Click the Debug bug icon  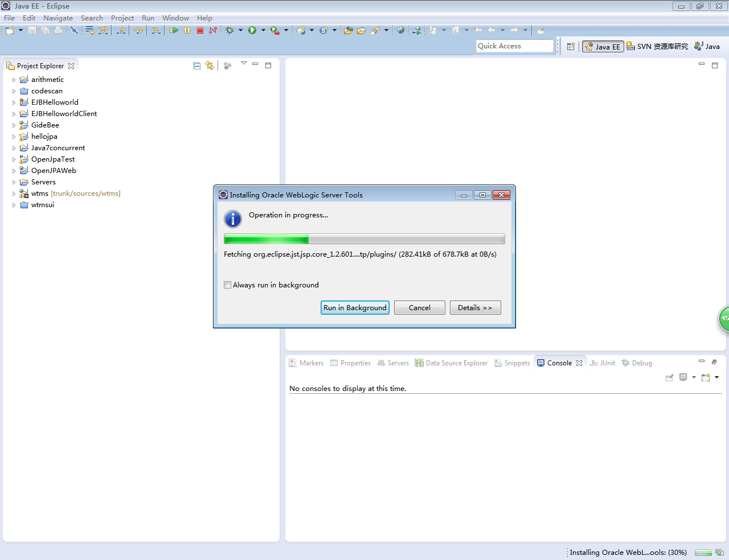click(x=230, y=30)
